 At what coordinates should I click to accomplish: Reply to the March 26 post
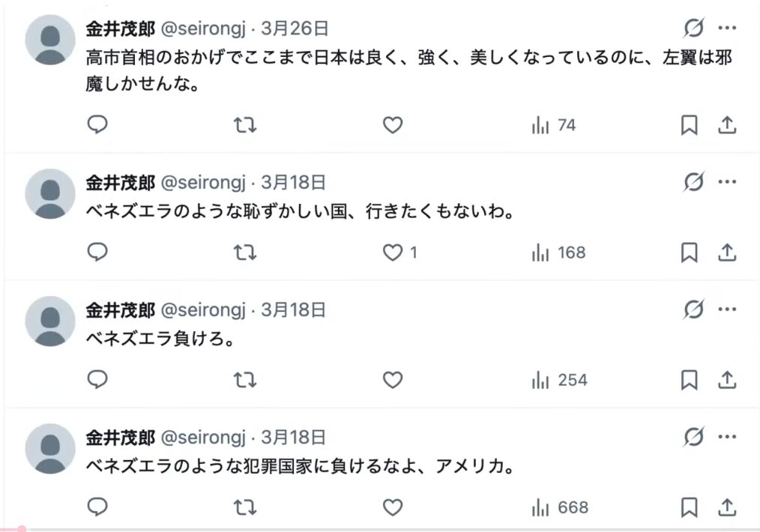(98, 125)
